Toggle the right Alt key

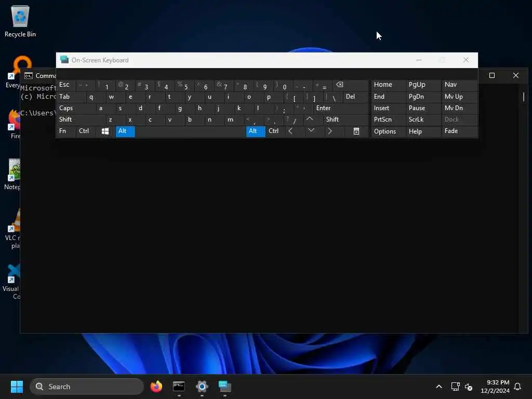coord(256,131)
